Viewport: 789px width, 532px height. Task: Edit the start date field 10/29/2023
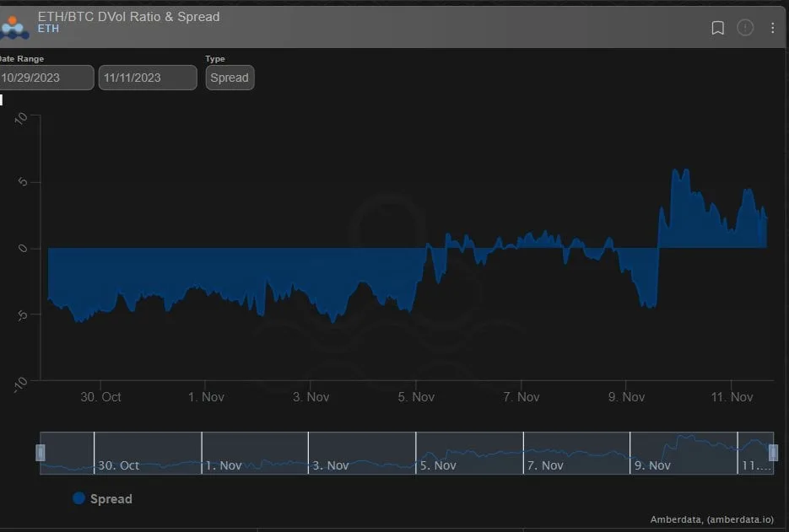46,78
